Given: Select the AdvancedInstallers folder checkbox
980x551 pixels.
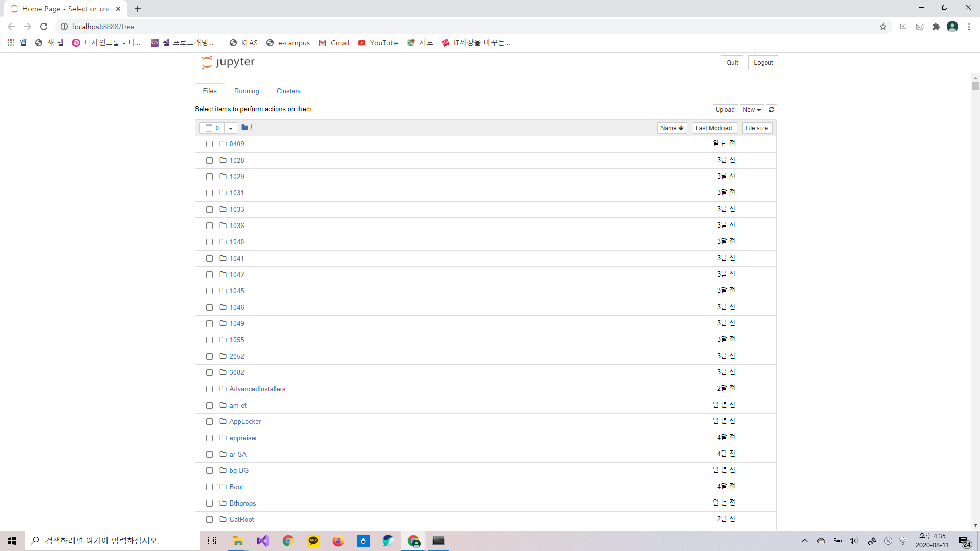Looking at the screenshot, I should point(209,389).
